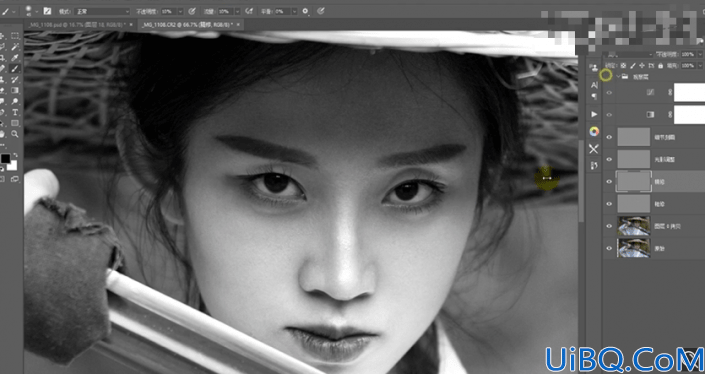Select the Rectangular Marquee tool
The width and height of the screenshot is (705, 374).
coord(15,36)
